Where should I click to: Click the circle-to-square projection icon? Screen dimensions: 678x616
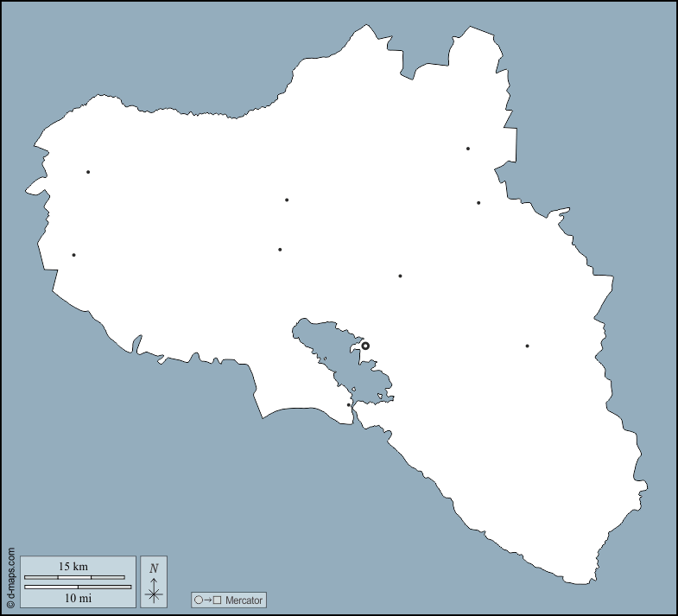(x=207, y=600)
